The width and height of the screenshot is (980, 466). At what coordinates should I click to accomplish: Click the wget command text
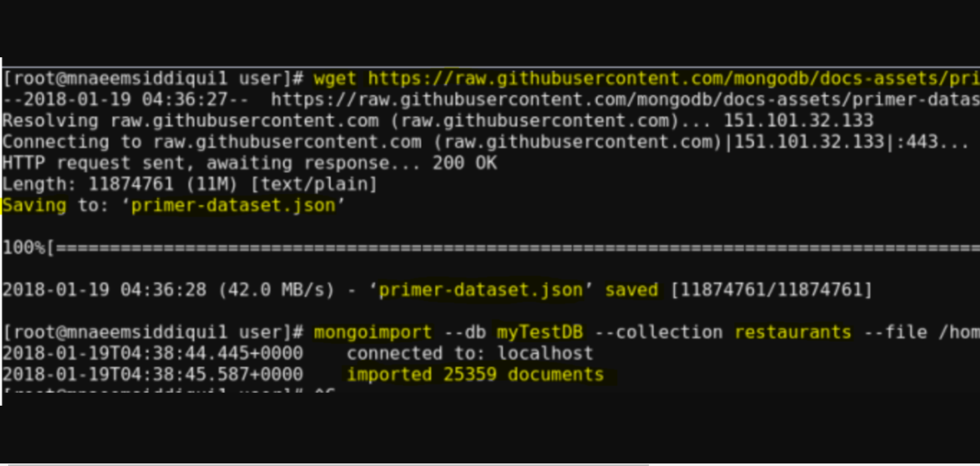[x=335, y=79]
